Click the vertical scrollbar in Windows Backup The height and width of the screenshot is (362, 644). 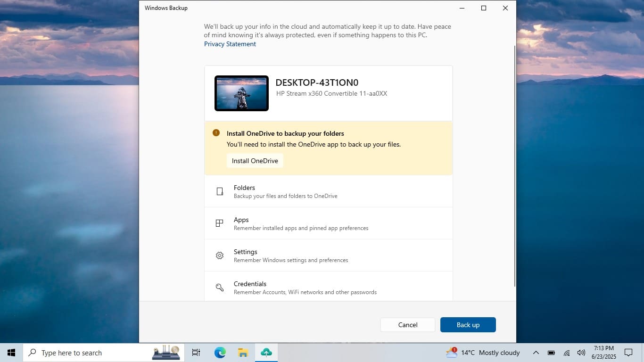tap(514, 165)
